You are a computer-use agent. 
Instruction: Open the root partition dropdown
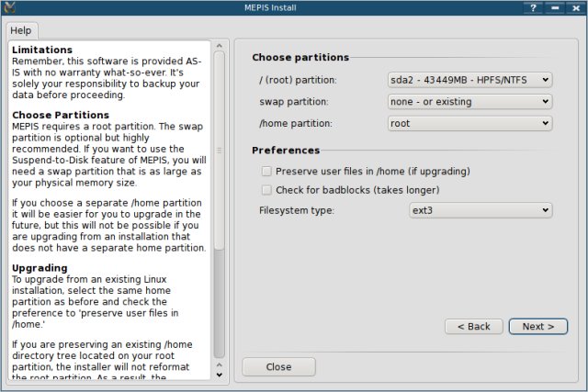tap(469, 80)
